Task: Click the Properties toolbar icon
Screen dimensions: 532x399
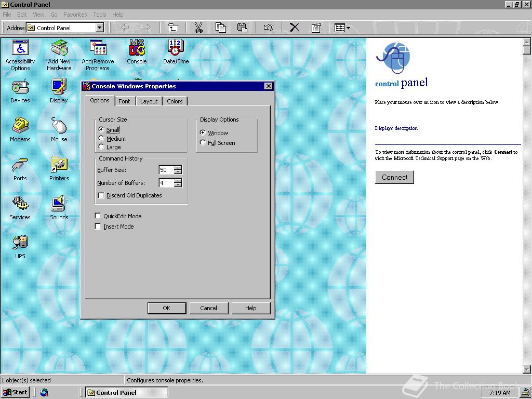Action: [x=316, y=28]
